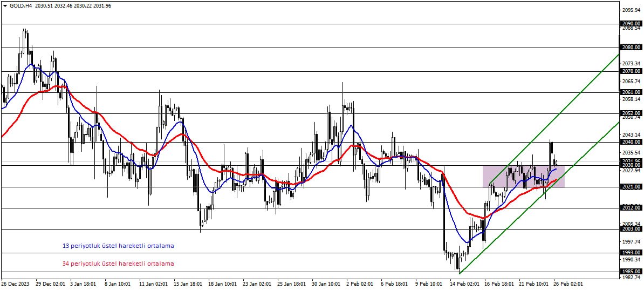Click the 2095.94 price axis value
Viewport: 644px width, 290px height.
632,10
